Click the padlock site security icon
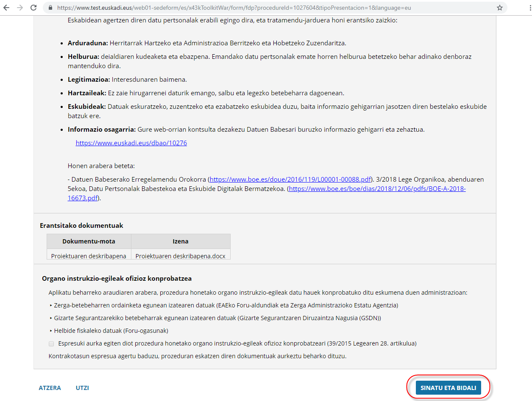 coord(51,8)
